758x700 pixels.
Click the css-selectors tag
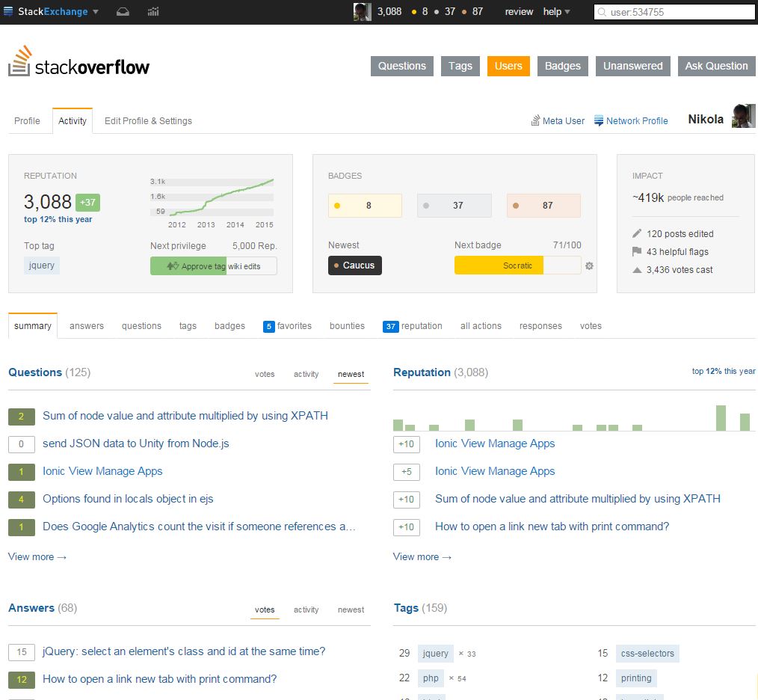click(648, 654)
